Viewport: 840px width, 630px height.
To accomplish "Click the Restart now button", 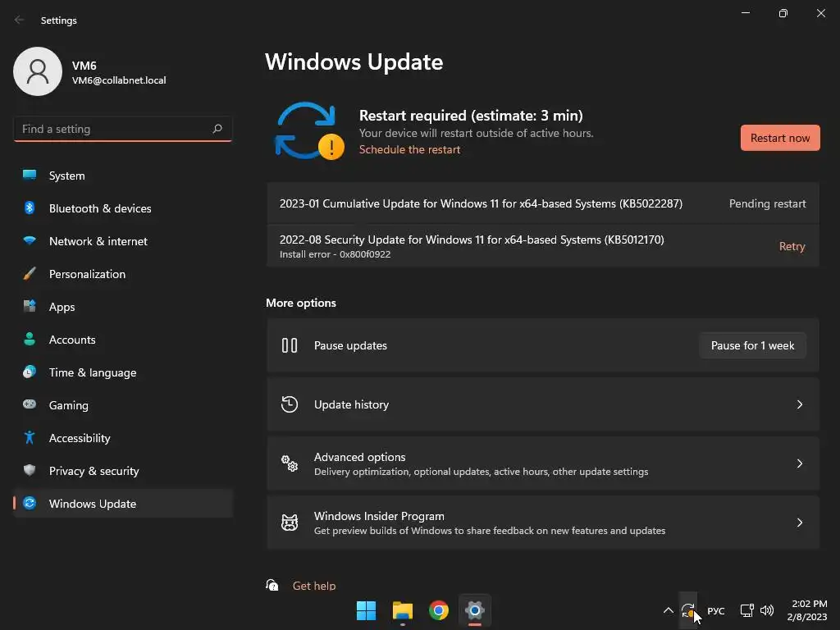I will (780, 138).
